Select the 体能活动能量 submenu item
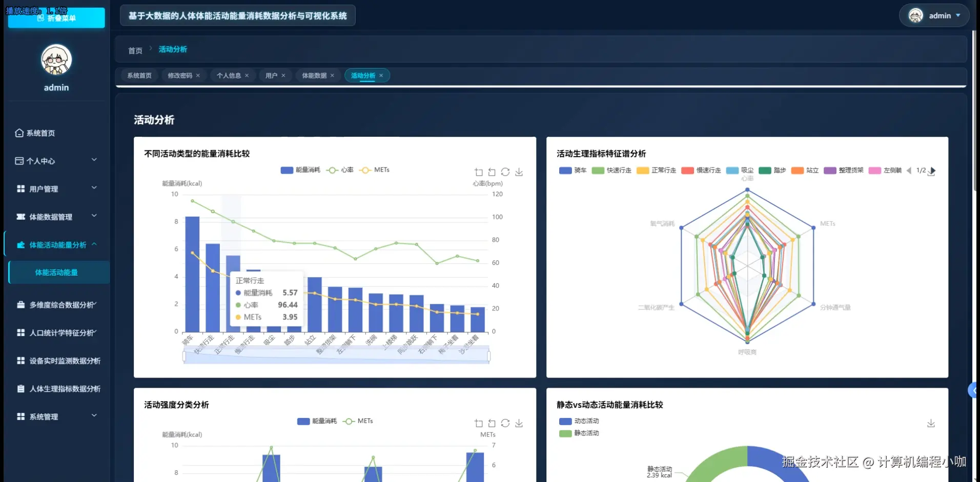Viewport: 980px width, 482px height. tap(59, 273)
